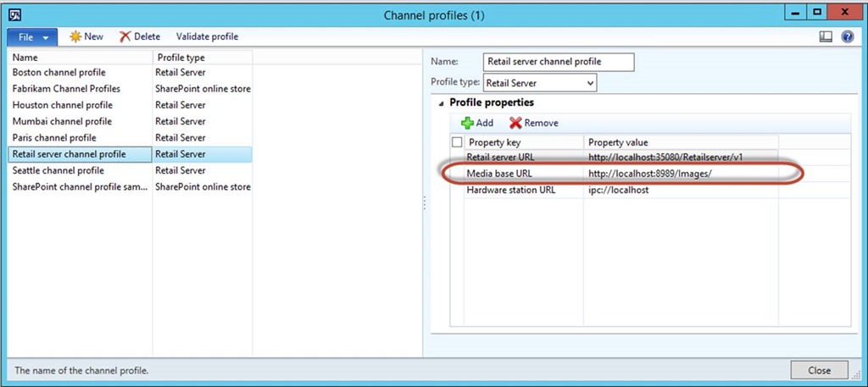Open the File menu

pyautogui.click(x=32, y=36)
